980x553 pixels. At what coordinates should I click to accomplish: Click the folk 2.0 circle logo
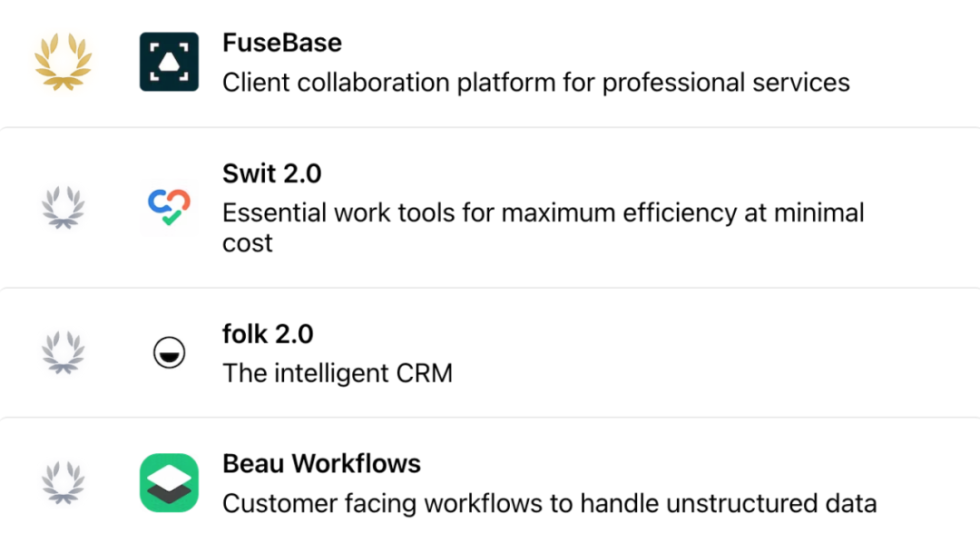coord(169,352)
